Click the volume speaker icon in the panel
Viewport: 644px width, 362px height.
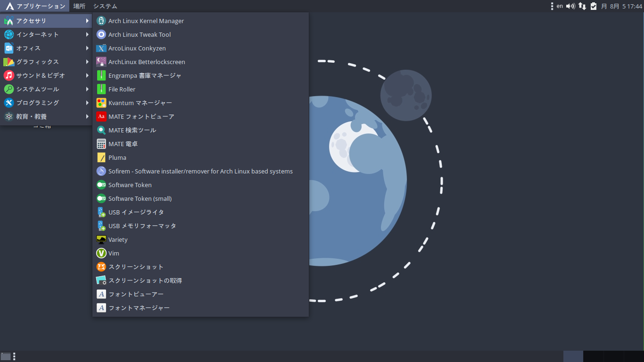570,6
